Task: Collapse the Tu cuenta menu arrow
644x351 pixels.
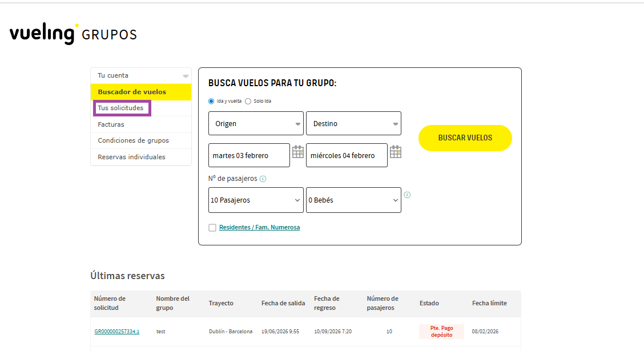Action: 186,76
